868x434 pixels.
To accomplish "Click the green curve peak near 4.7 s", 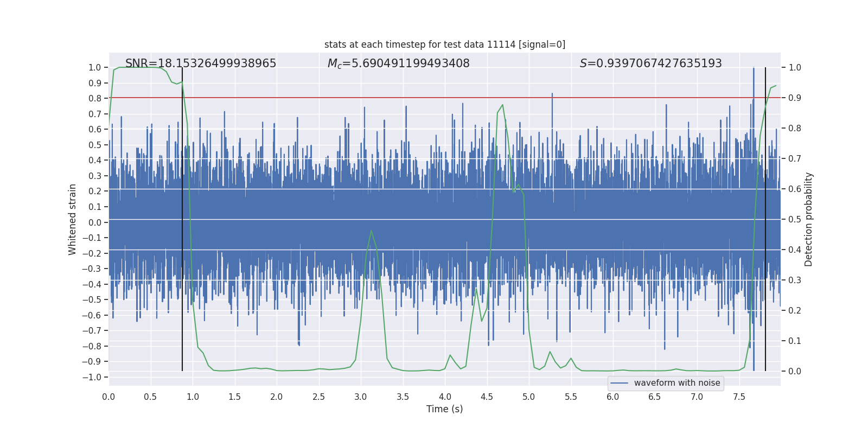I will click(x=502, y=105).
